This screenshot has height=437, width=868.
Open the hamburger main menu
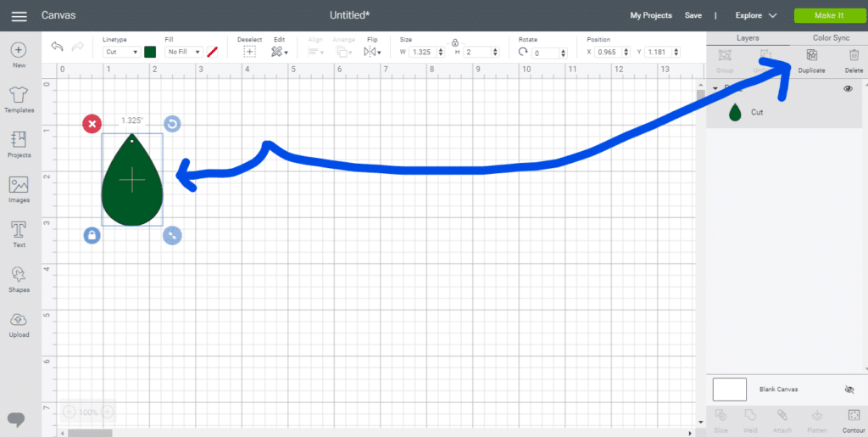tap(19, 16)
